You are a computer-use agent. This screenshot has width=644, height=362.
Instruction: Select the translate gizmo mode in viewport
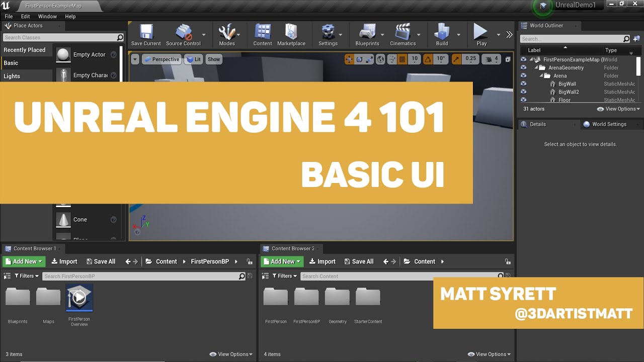click(x=349, y=59)
